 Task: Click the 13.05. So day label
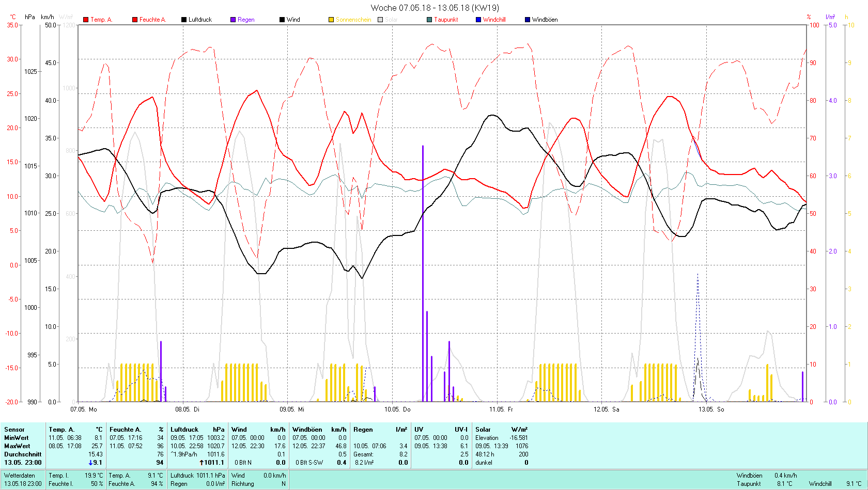pos(711,409)
